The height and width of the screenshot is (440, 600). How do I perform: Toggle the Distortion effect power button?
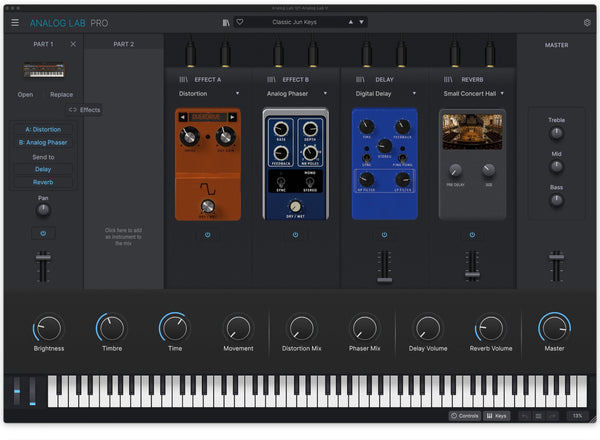click(207, 235)
